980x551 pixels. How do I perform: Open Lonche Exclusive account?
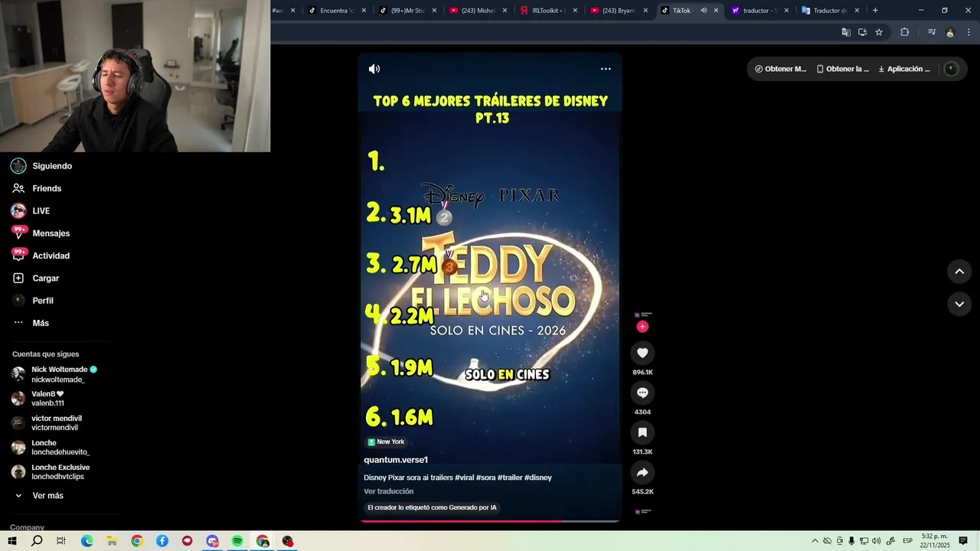[51, 472]
